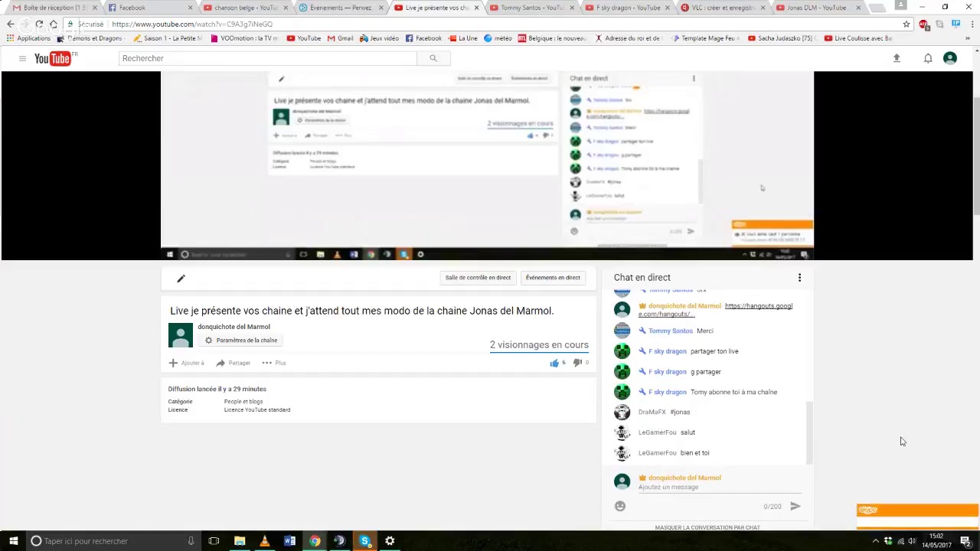
Task: Open the YouTube upload arrow icon
Action: click(897, 58)
